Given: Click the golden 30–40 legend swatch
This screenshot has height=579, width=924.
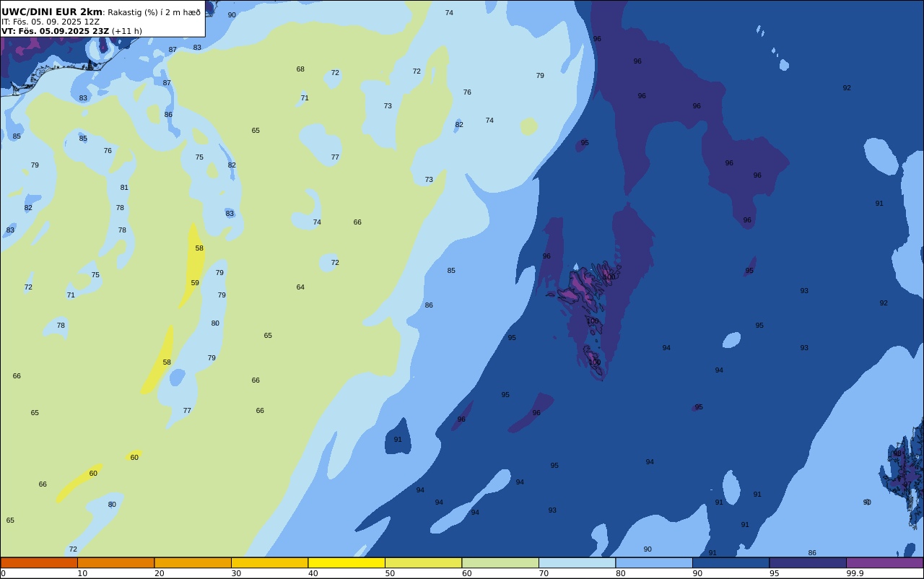Looking at the screenshot, I should pyautogui.click(x=269, y=562).
